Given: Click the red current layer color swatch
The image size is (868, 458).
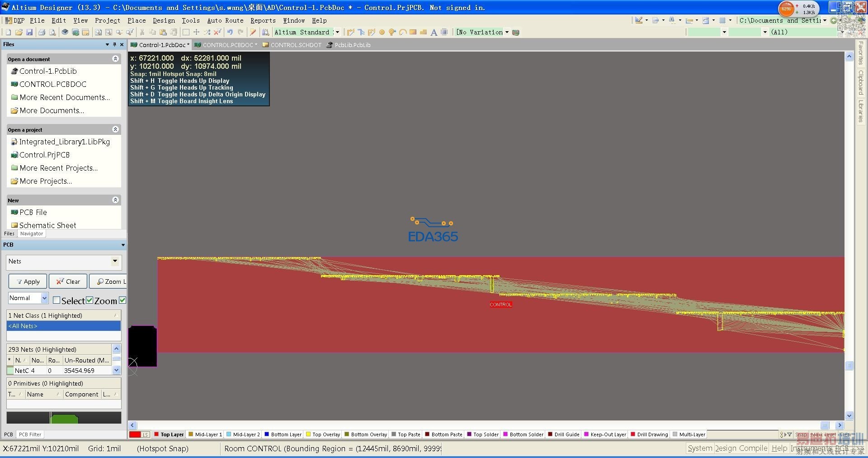Looking at the screenshot, I should pyautogui.click(x=135, y=434).
